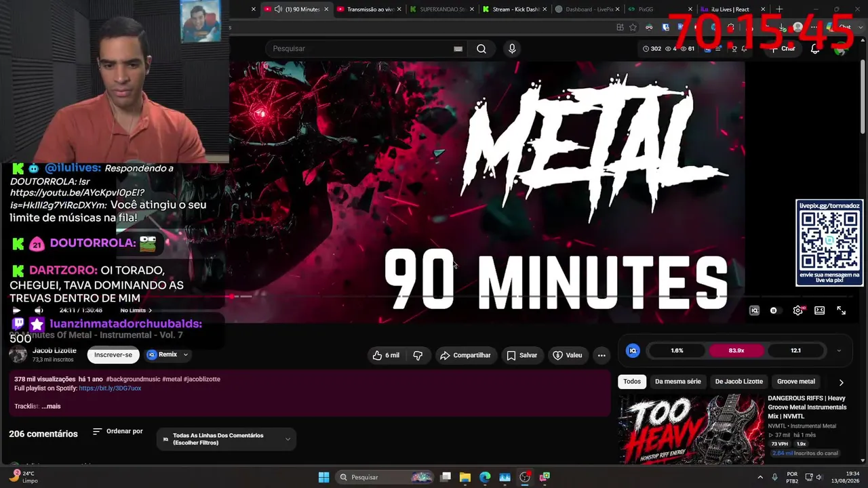Expand No Limits speed option

[136, 310]
